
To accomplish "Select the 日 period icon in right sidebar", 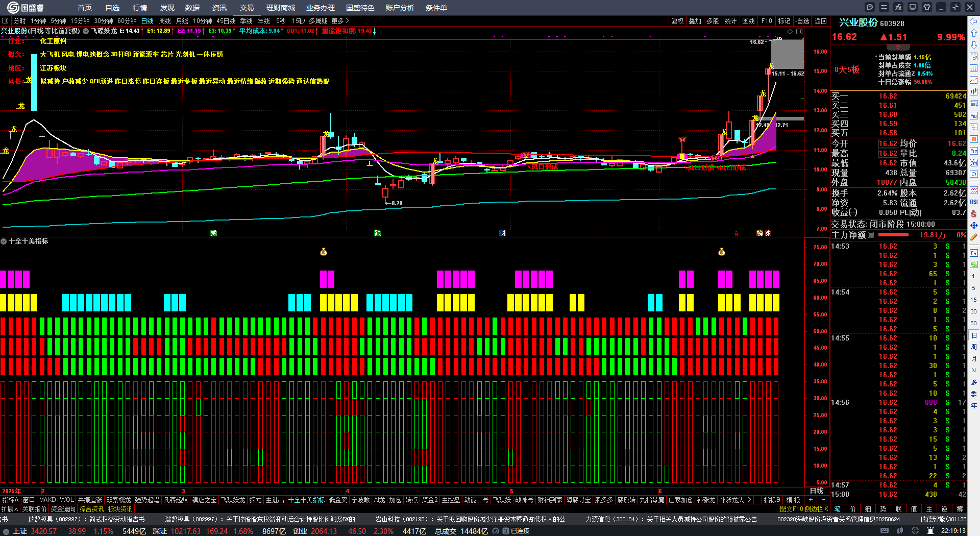I will (974, 335).
